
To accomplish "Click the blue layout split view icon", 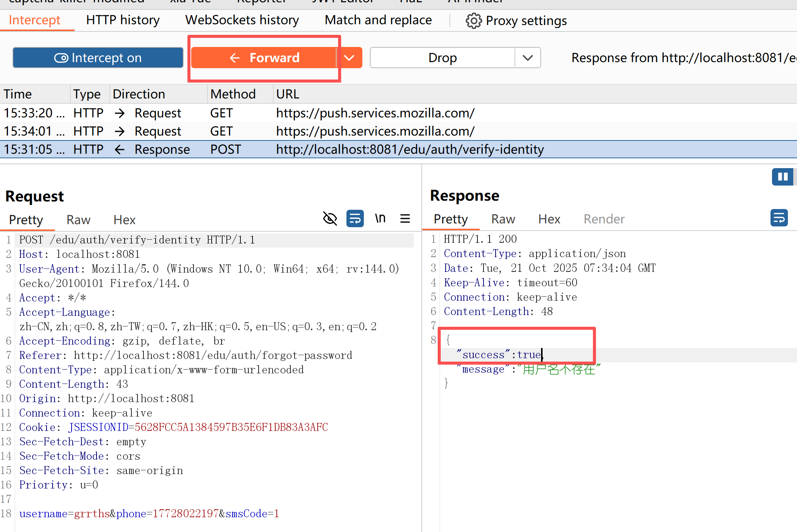I will (x=782, y=176).
